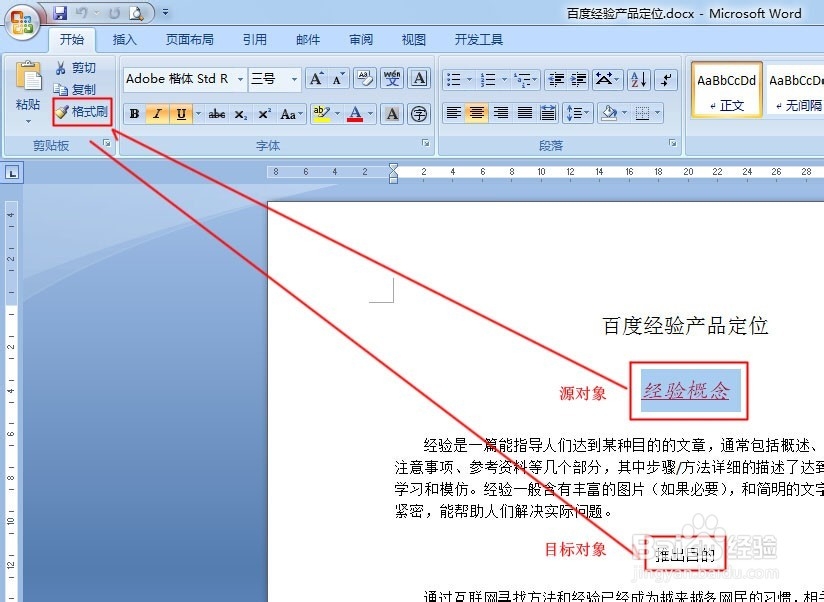Apply character border icon
Viewport: 824px width, 602px height.
click(419, 79)
